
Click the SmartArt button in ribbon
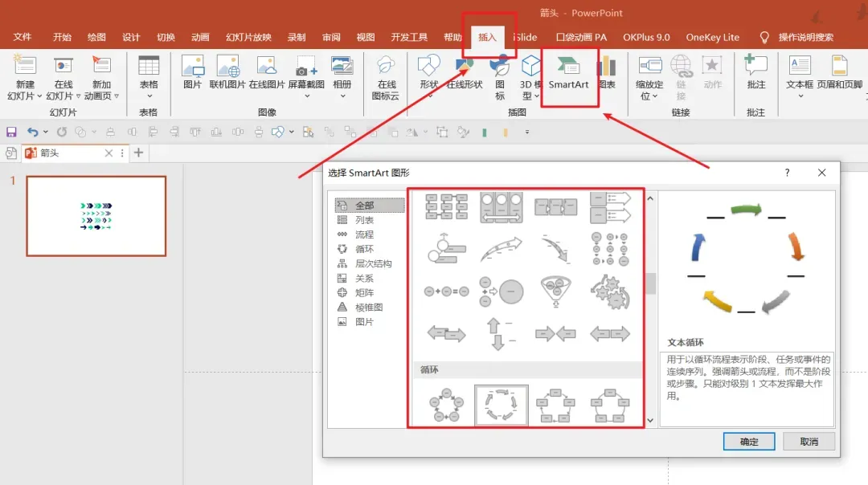[x=568, y=73]
